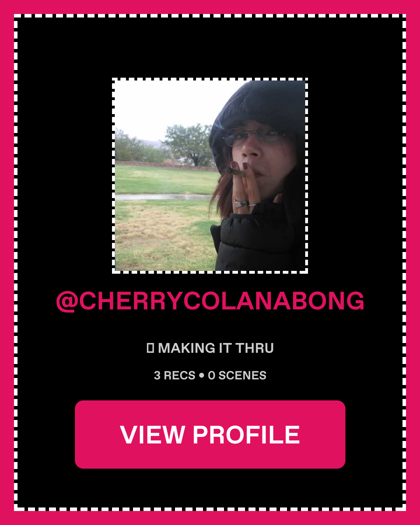420x525 pixels.
Task: Click the pink outer frame at the top
Action: click(x=210, y=7)
